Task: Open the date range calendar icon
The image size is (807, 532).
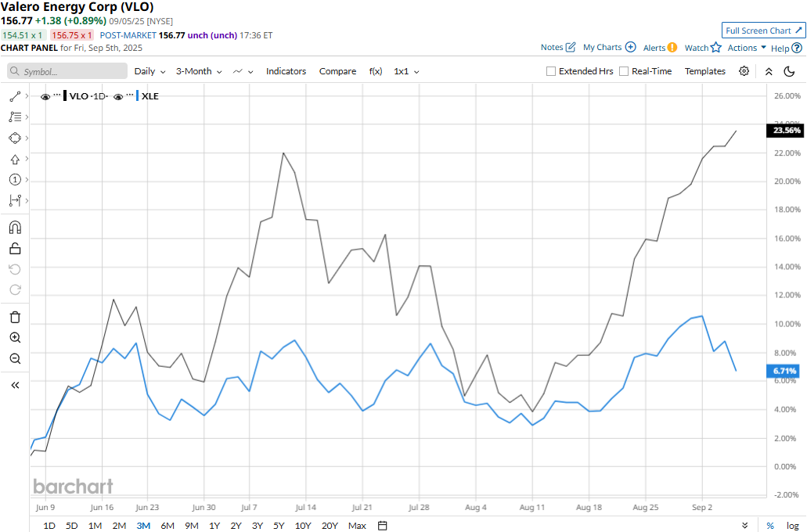Action: (x=382, y=525)
